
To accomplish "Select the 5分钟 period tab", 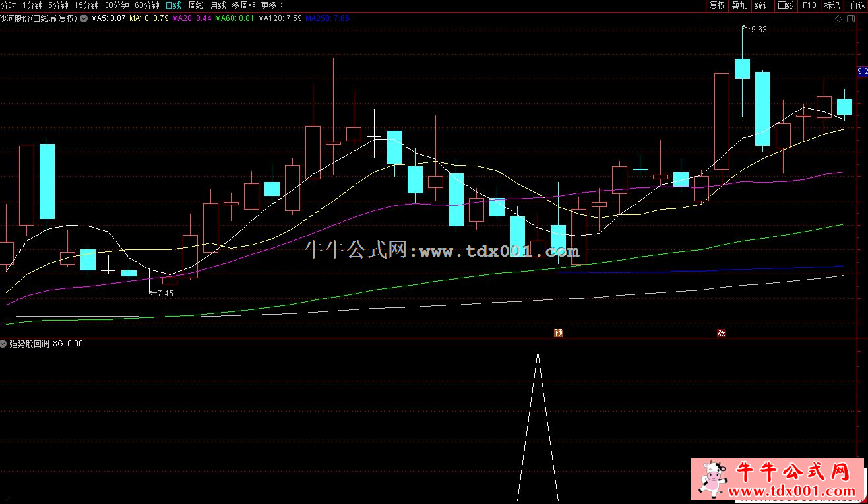I will [58, 5].
